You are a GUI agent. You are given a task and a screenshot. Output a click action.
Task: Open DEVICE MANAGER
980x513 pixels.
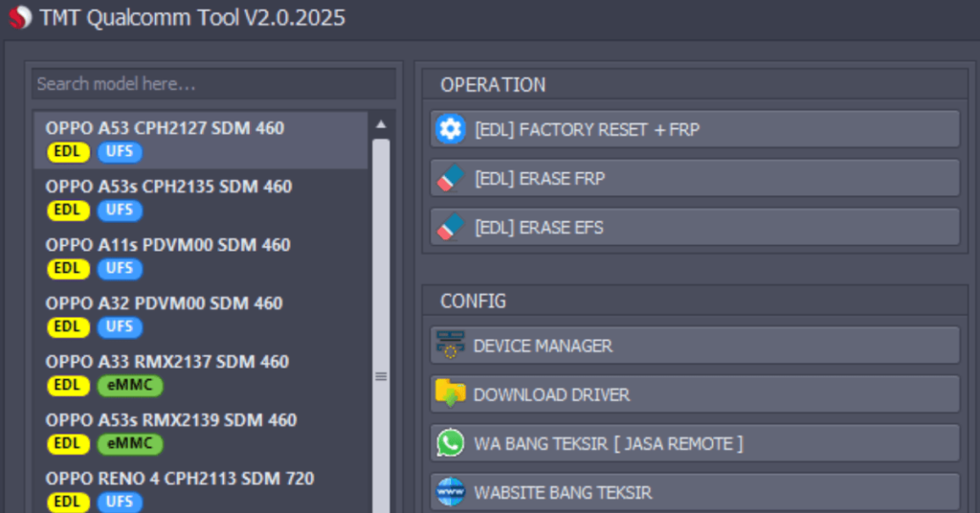[x=695, y=345]
